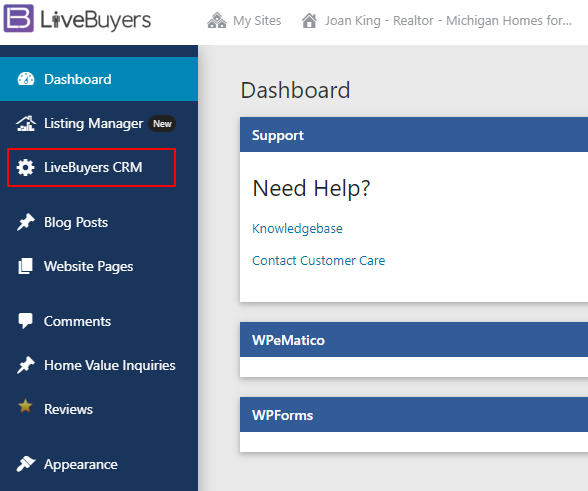Expand the WPeMatico panel header

point(414,339)
